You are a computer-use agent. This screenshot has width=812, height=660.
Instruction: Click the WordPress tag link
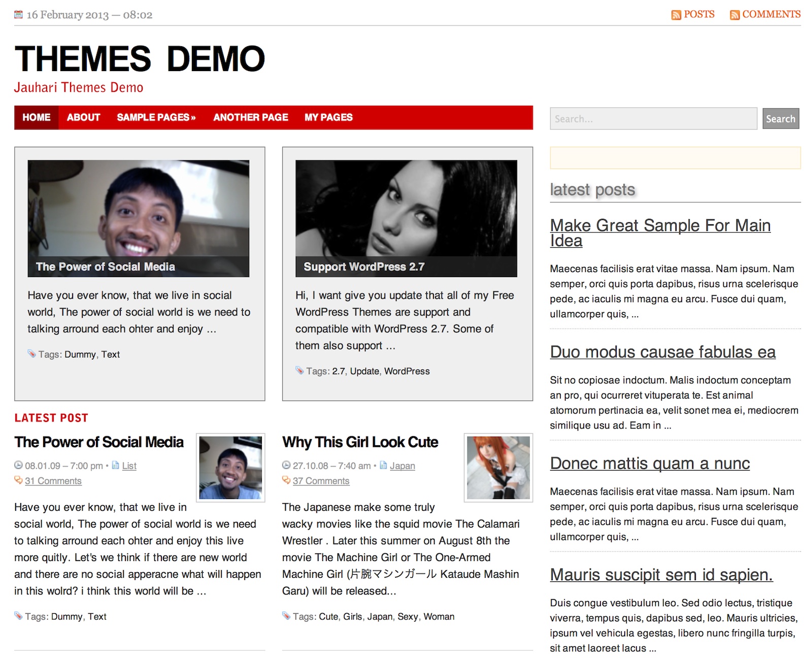(407, 371)
